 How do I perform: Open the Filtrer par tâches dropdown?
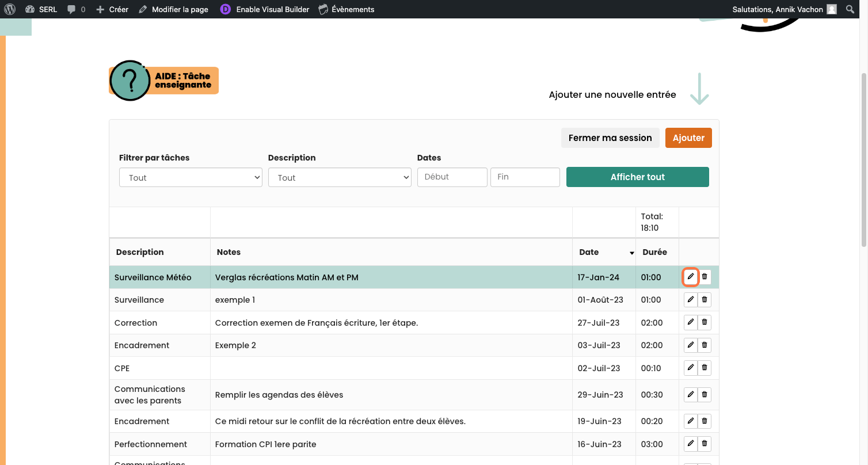click(x=191, y=177)
